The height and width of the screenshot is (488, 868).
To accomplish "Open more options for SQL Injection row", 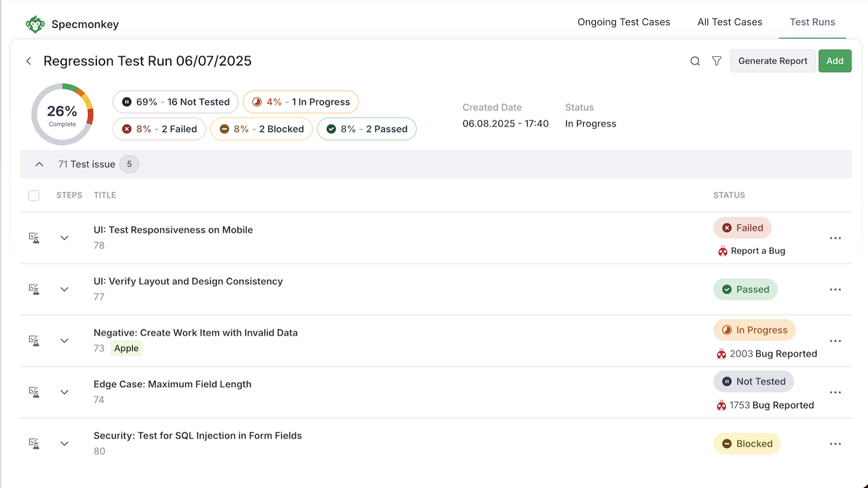I will 835,444.
